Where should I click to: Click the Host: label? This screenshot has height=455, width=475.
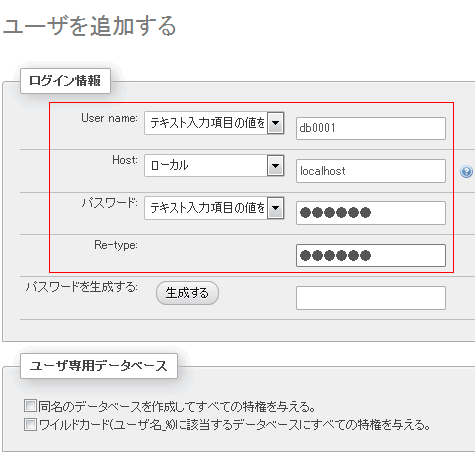[125, 160]
